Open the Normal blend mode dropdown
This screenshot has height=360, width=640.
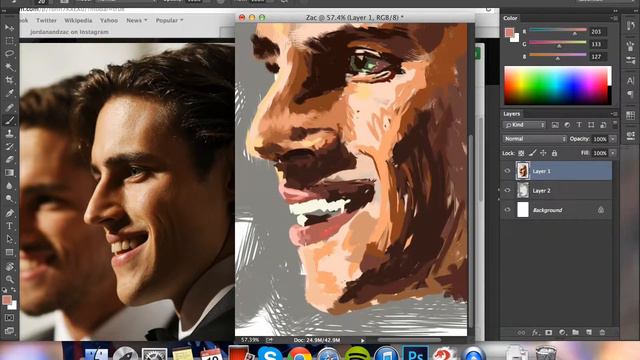pyautogui.click(x=535, y=139)
